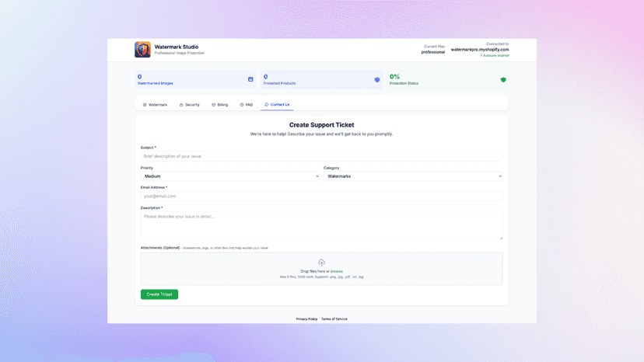The height and width of the screenshot is (362, 644).
Task: Open the Privacy Policy link
Action: coord(306,319)
